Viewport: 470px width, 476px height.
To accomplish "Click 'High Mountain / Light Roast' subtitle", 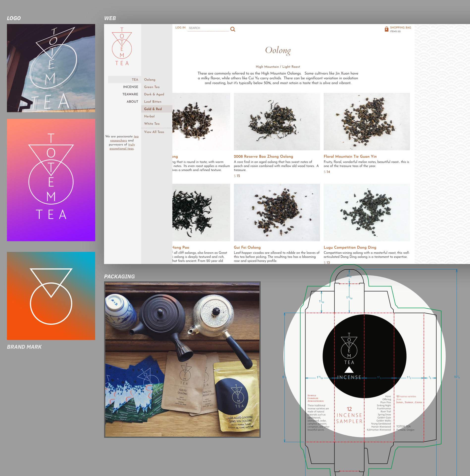I will point(278,67).
